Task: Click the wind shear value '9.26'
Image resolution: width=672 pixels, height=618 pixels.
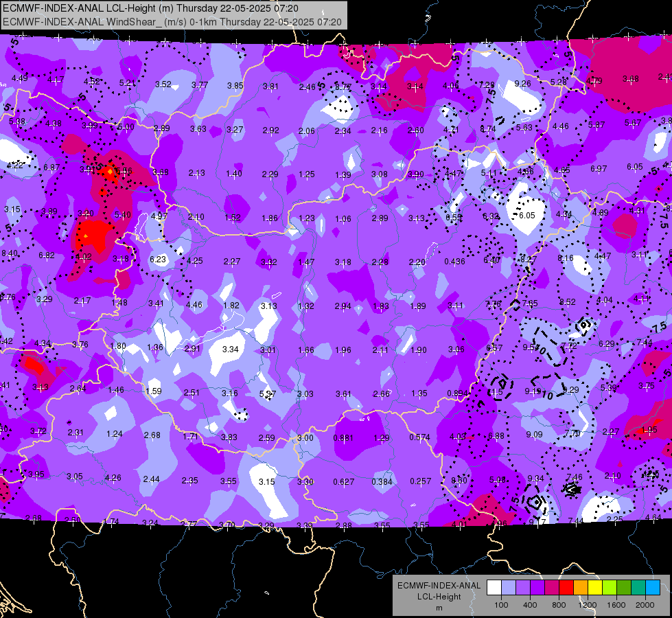Action: tap(523, 84)
